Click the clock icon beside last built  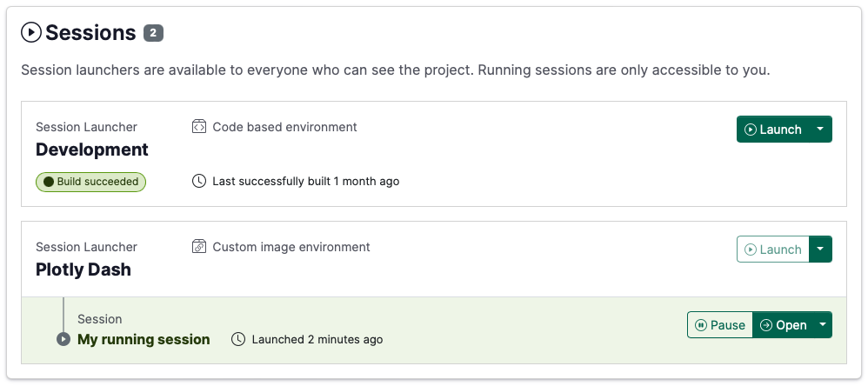[199, 181]
